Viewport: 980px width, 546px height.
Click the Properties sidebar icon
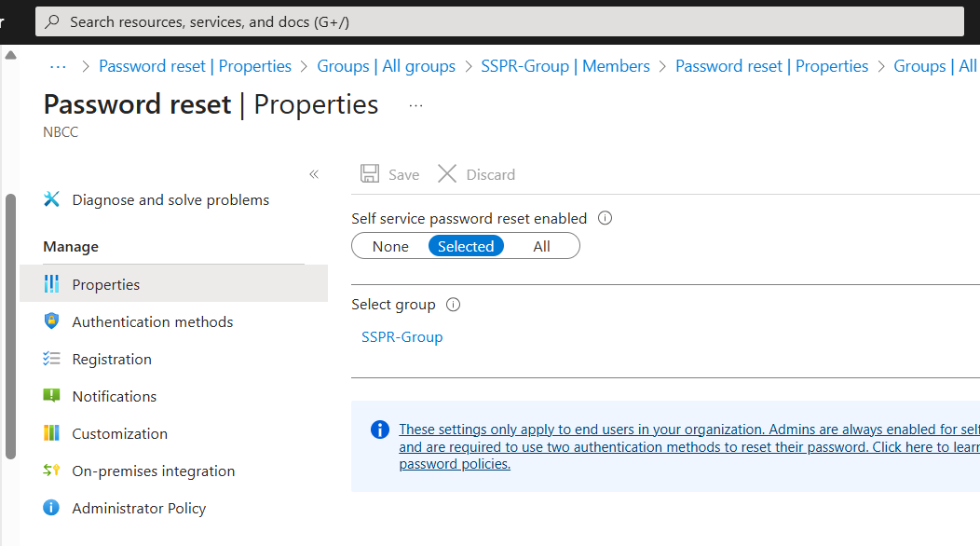click(x=52, y=284)
